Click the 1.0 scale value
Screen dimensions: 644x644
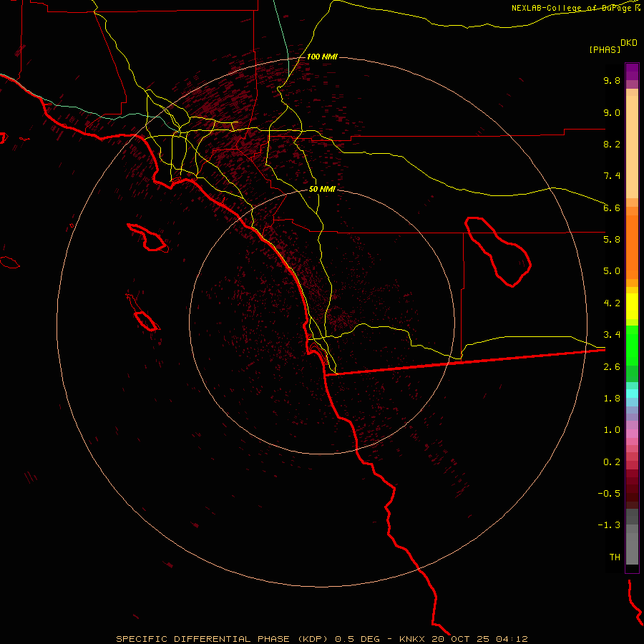(612, 430)
